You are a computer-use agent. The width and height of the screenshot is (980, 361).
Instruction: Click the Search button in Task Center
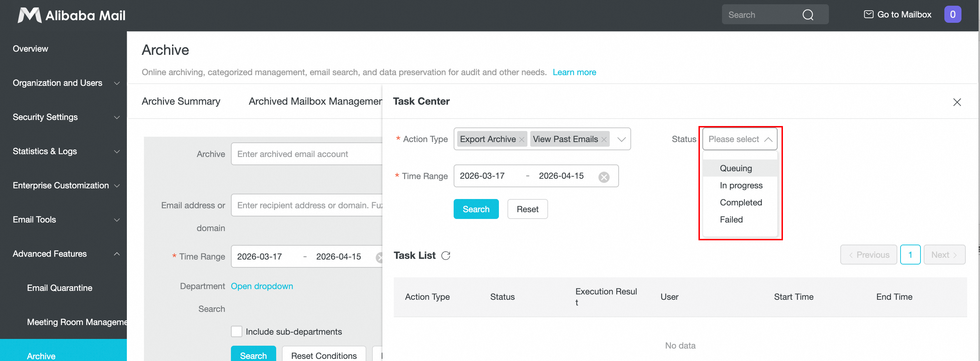click(475, 209)
